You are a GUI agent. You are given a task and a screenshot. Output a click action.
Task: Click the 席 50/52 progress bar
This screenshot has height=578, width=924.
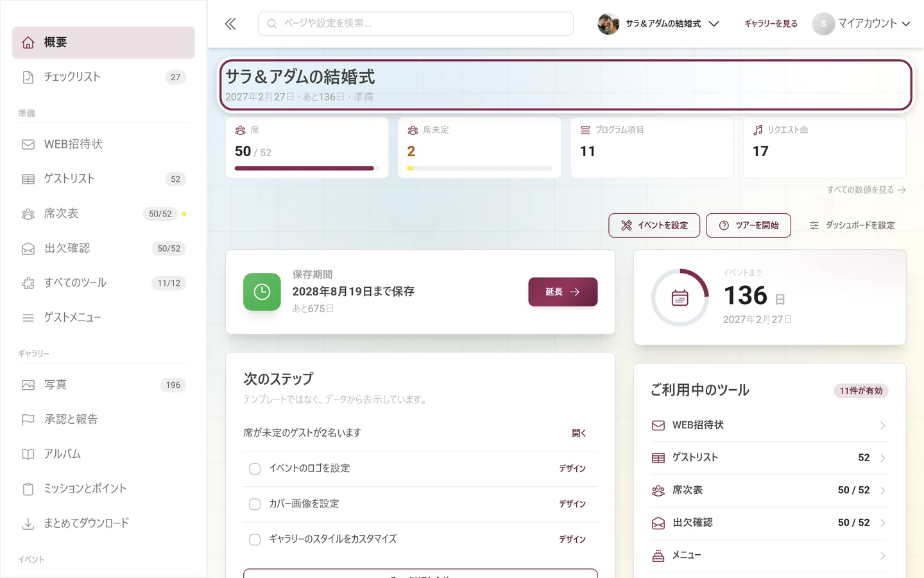tap(307, 168)
